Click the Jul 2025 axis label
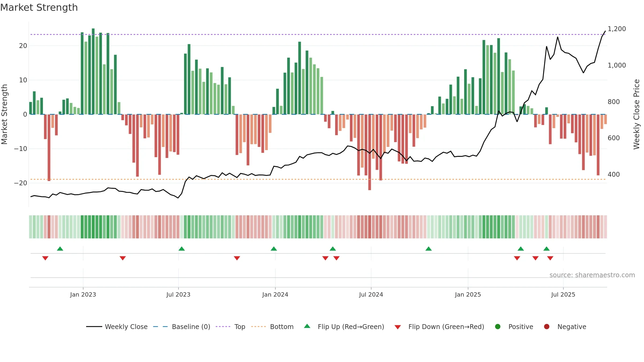The image size is (644, 362). point(563,294)
